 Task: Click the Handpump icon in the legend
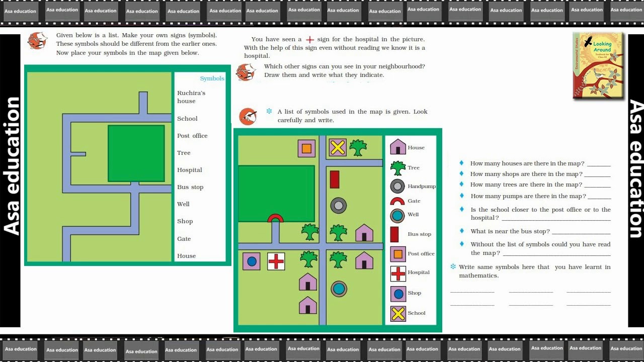(x=397, y=186)
